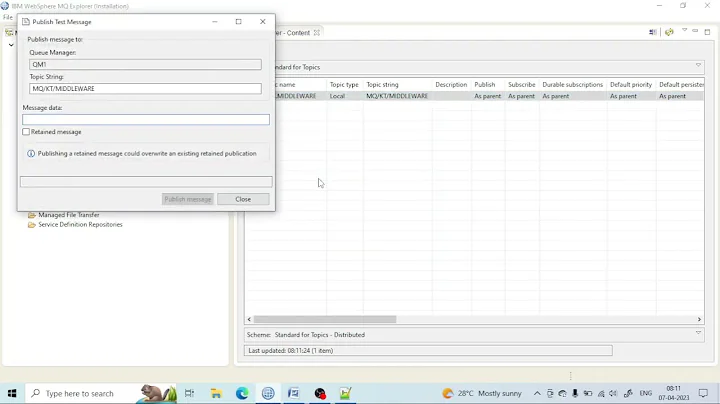Click As parent under Default priority column
This screenshot has height=404, width=720.
[624, 96]
